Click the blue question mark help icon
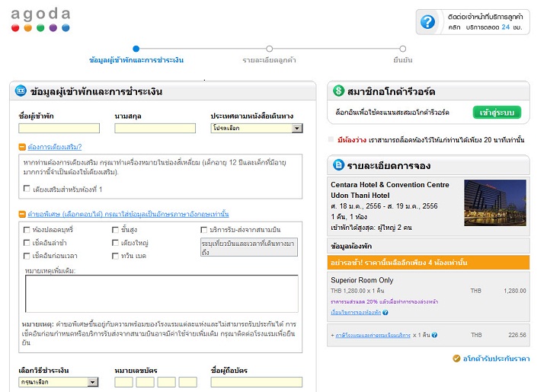 coord(427,22)
